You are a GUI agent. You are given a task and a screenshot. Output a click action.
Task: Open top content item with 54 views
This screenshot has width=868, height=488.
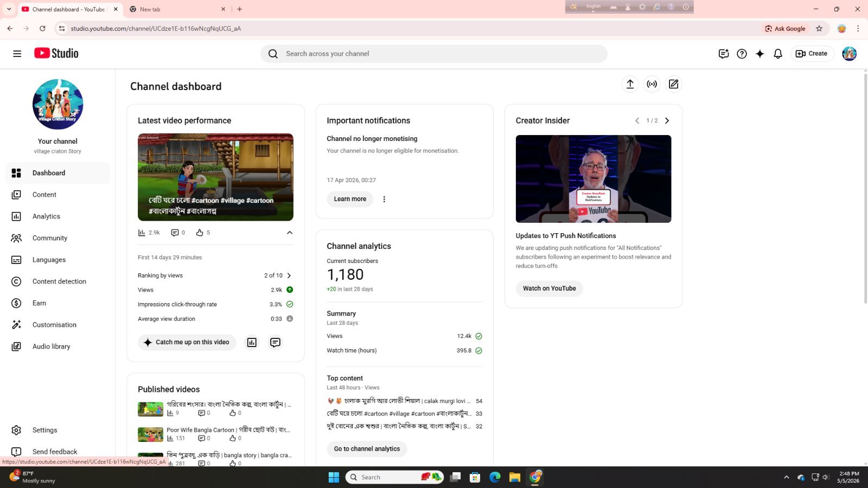[404, 401]
